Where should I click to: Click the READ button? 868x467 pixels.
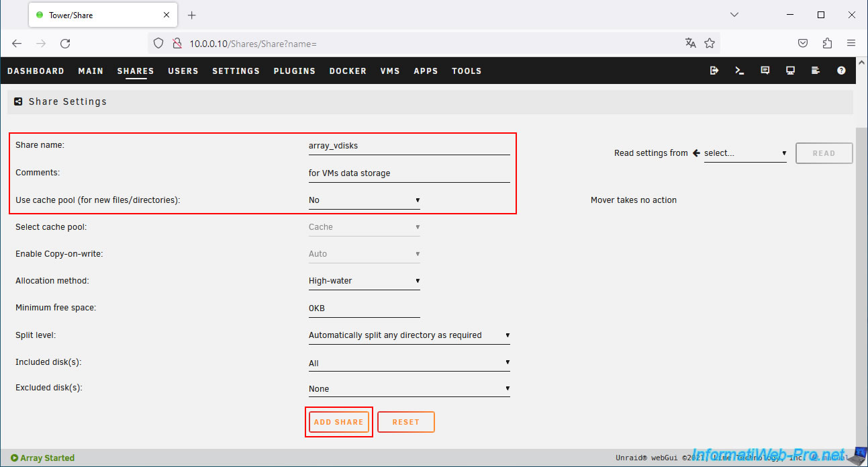[824, 153]
